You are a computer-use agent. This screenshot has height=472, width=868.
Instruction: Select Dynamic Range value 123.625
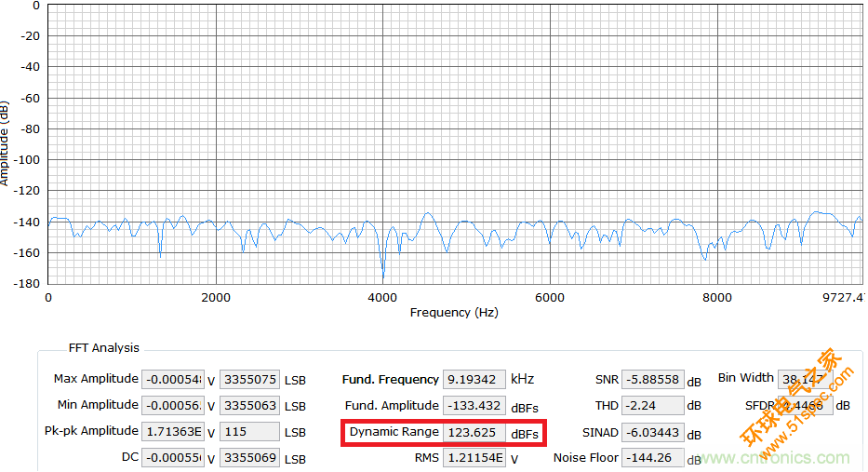tap(474, 432)
